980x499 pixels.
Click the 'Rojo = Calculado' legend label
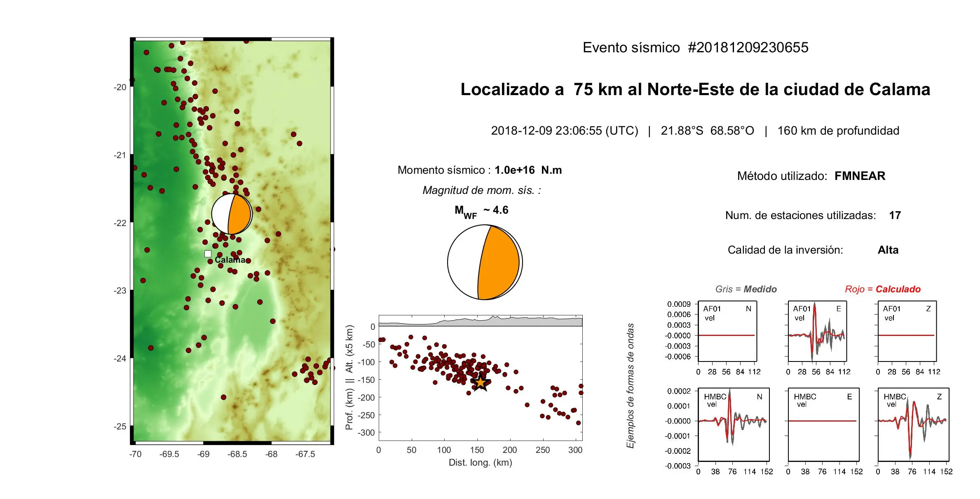[x=883, y=289]
